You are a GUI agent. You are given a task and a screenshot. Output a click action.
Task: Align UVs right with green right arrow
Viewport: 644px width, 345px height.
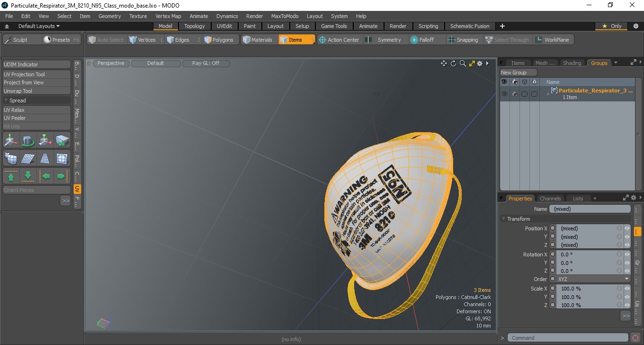coord(62,176)
